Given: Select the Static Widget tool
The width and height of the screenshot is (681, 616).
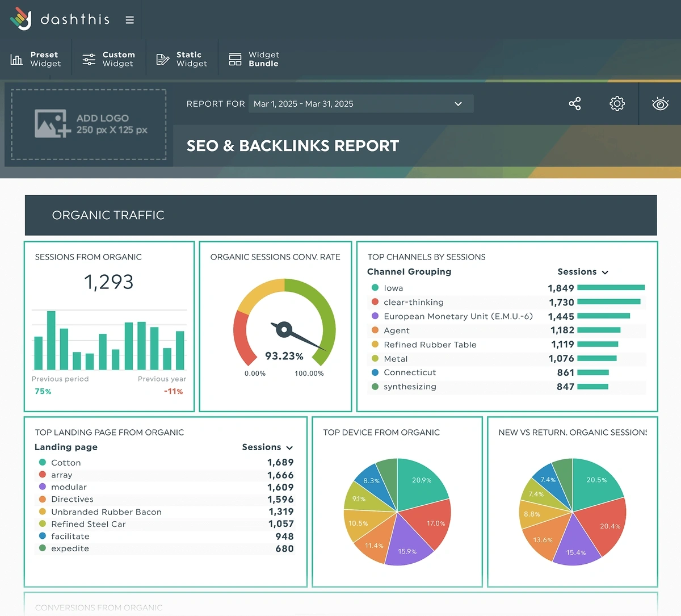Looking at the screenshot, I should coord(182,58).
